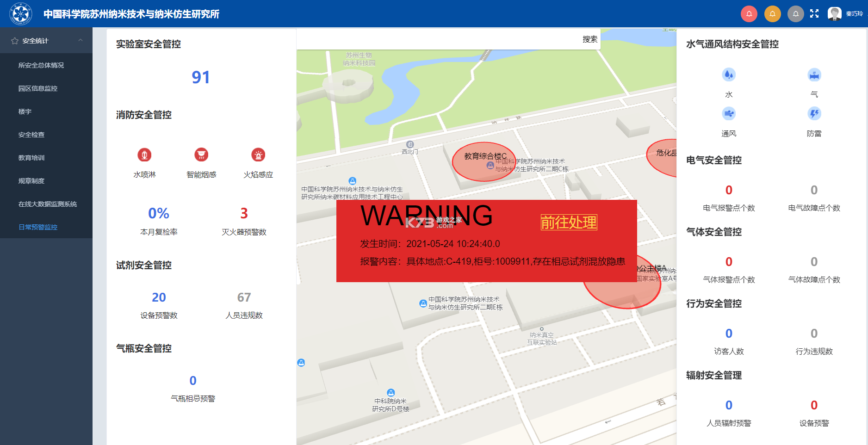Click the 气瓶相忌预警 label

click(193, 399)
